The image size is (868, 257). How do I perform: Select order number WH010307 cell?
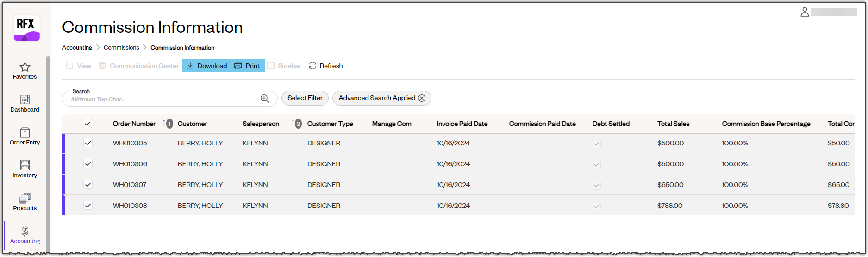pos(130,185)
